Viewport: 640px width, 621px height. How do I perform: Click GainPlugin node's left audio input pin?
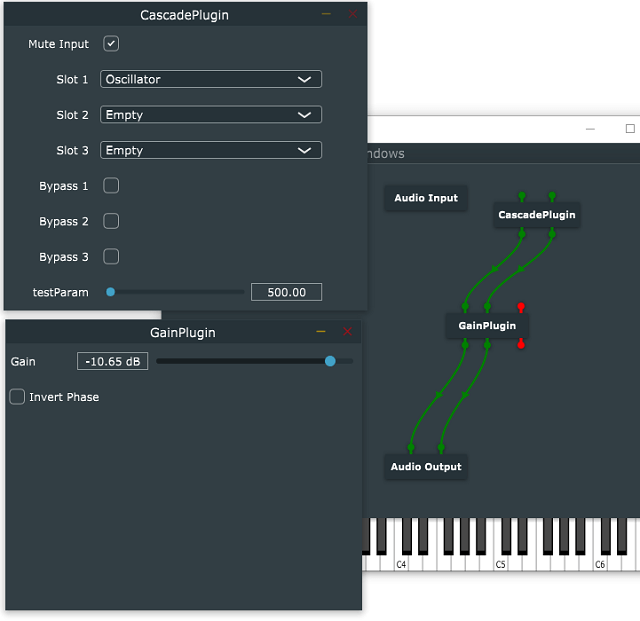pyautogui.click(x=465, y=307)
